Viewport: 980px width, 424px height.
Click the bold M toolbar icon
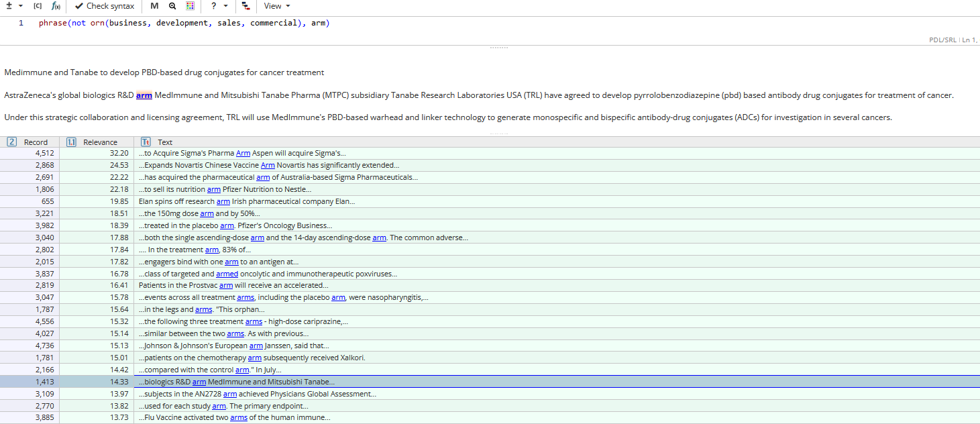(x=154, y=6)
